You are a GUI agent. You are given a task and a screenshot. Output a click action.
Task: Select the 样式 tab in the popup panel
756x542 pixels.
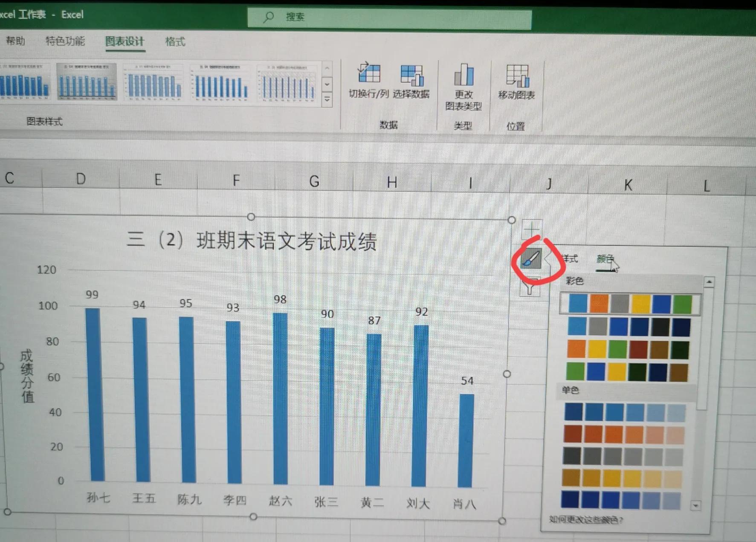tap(570, 258)
